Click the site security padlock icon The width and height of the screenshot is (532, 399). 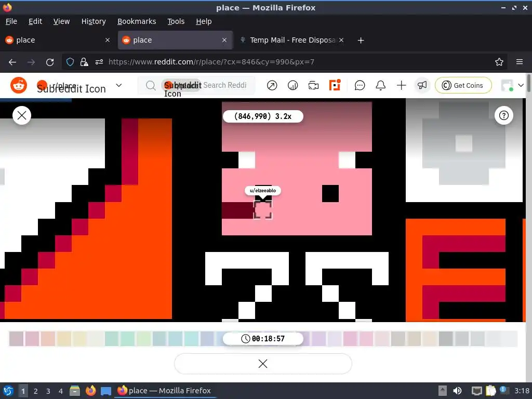point(84,62)
